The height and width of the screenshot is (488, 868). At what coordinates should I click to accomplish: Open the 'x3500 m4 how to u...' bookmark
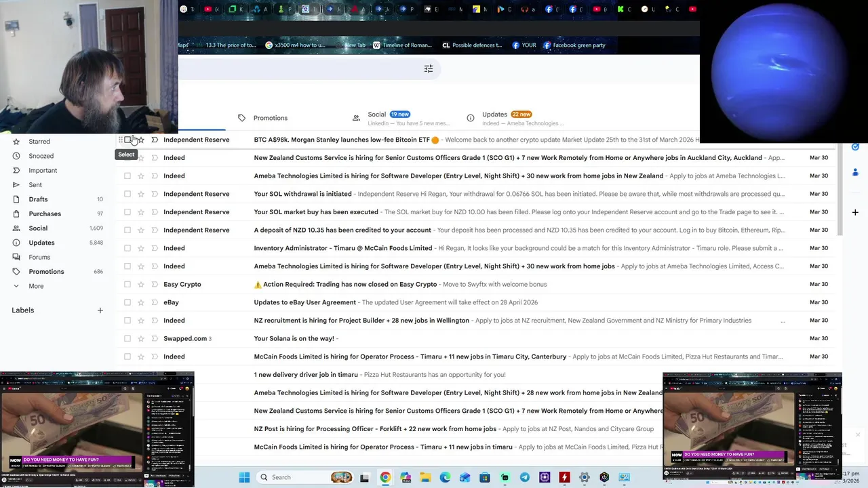[x=295, y=45]
